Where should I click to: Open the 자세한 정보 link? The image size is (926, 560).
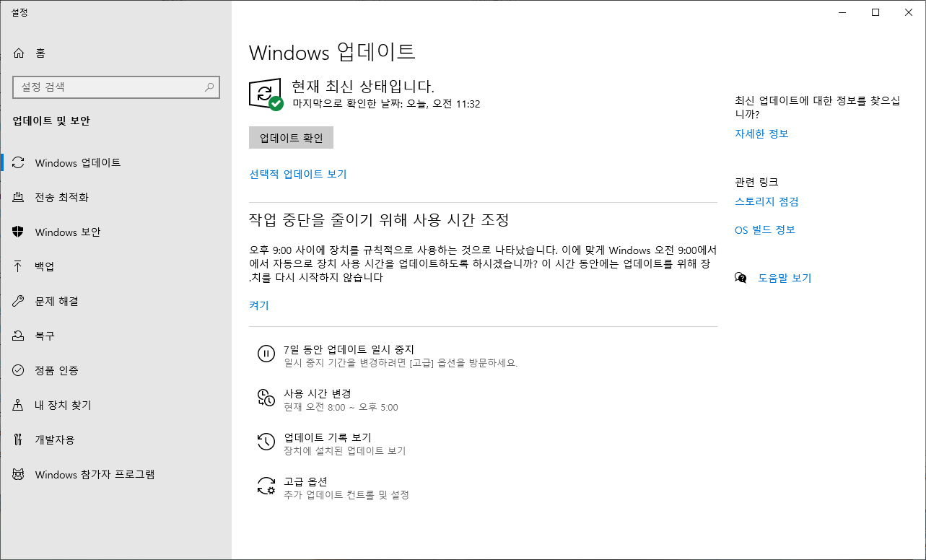point(761,134)
